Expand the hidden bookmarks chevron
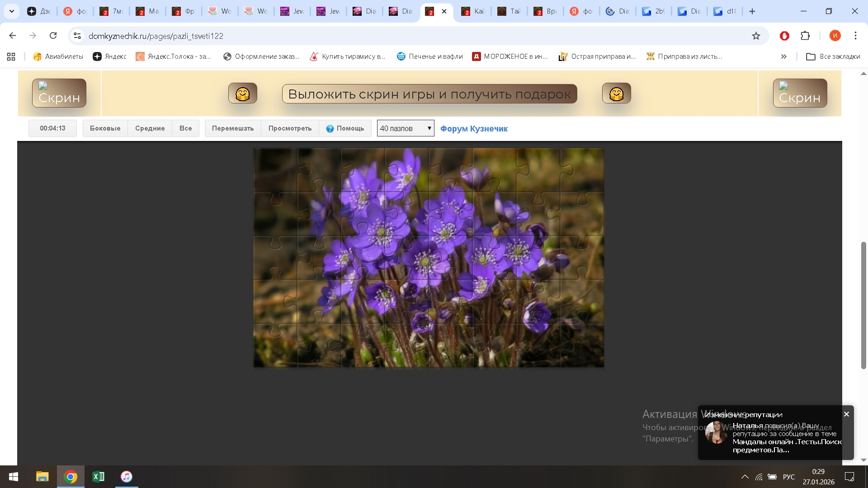 (x=783, y=56)
